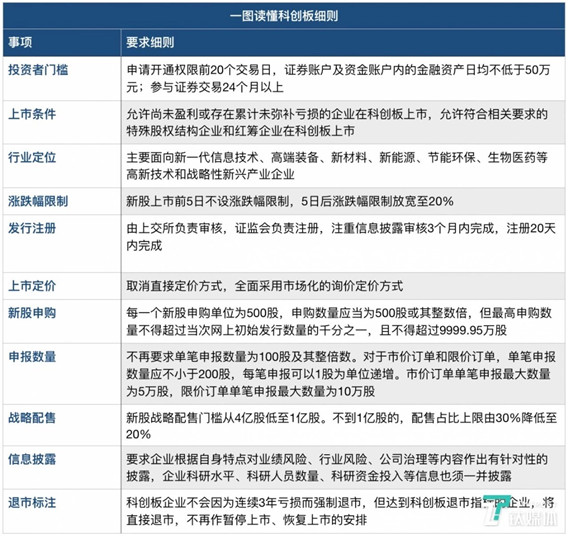Click the 投资者门槛 row label
568x536 pixels.
pos(38,70)
